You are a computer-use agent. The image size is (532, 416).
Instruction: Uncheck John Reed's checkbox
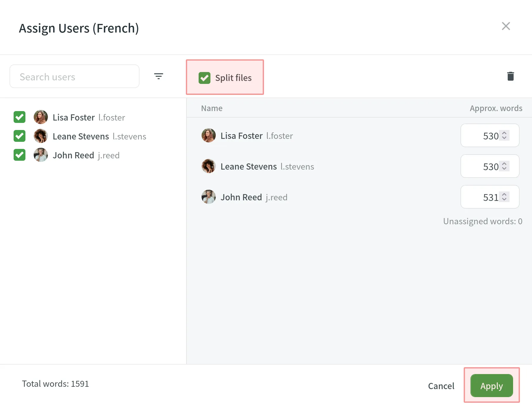click(x=20, y=155)
